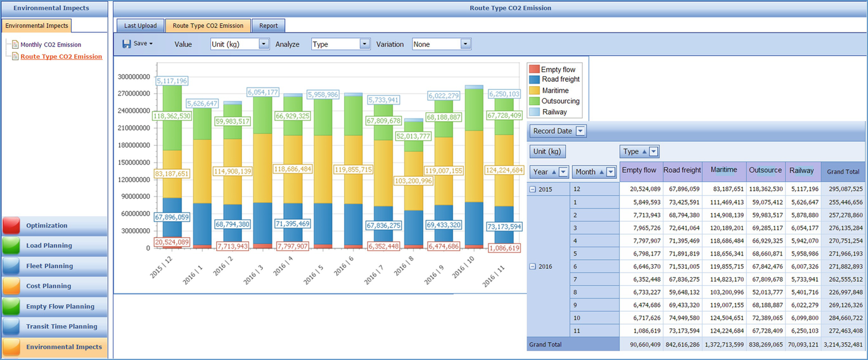The height and width of the screenshot is (360, 868).
Task: Click the green Empty Flow Planning icon
Action: [11, 307]
